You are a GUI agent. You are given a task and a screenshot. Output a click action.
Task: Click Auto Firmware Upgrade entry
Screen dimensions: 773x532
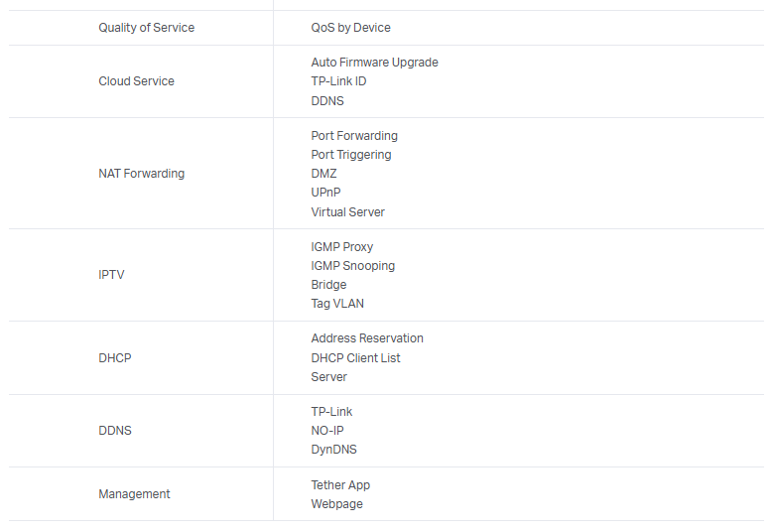(x=374, y=63)
